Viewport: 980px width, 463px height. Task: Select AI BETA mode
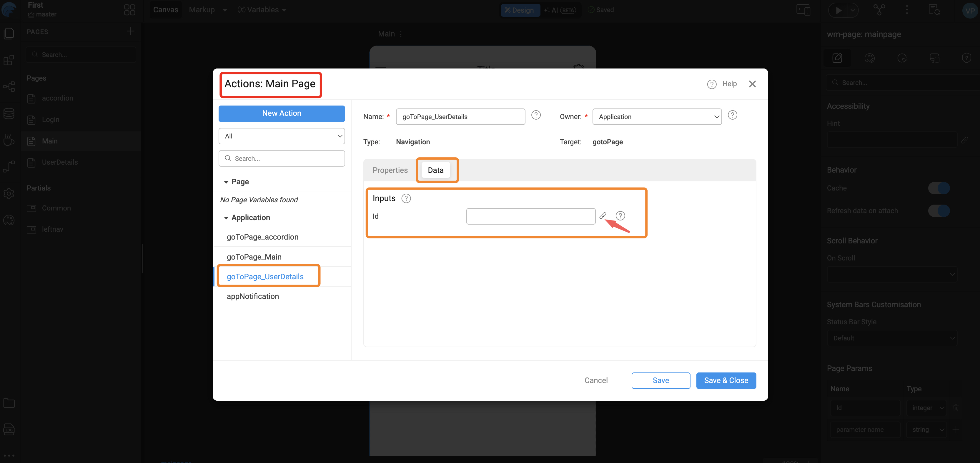click(x=560, y=10)
